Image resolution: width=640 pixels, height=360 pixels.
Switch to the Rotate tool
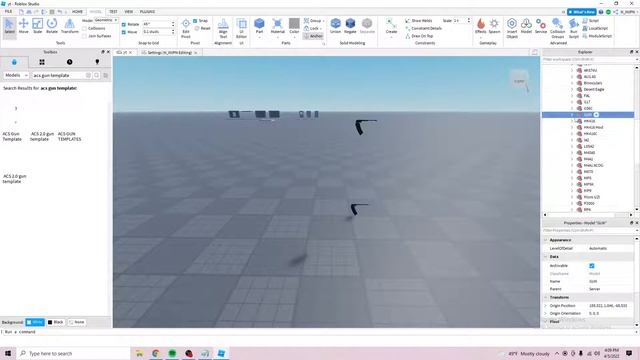coord(52,26)
